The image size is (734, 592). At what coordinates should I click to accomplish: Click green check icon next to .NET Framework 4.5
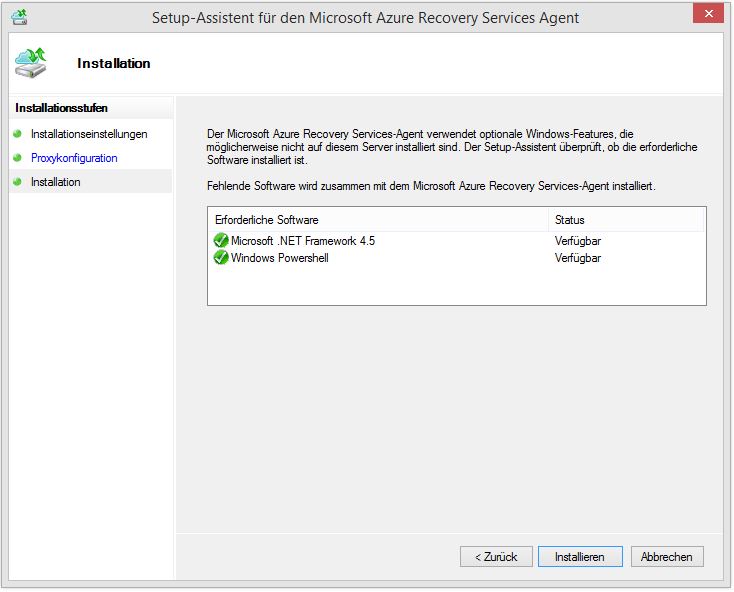pos(220,241)
